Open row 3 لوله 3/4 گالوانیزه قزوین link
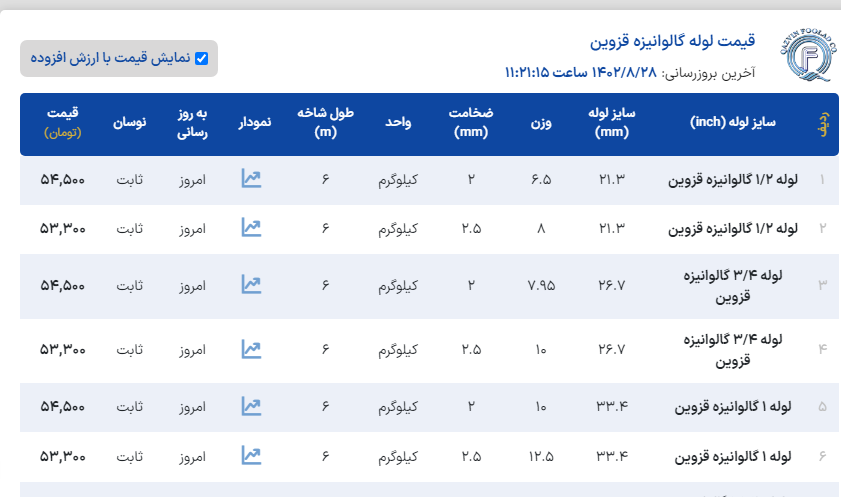 740,285
